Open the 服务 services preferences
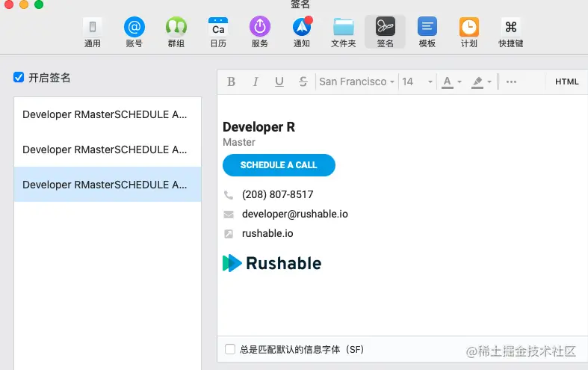The width and height of the screenshot is (588, 370). (260, 32)
